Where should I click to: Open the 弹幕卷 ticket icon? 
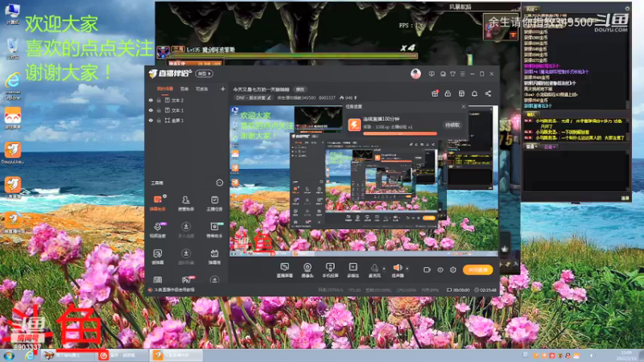(x=214, y=257)
